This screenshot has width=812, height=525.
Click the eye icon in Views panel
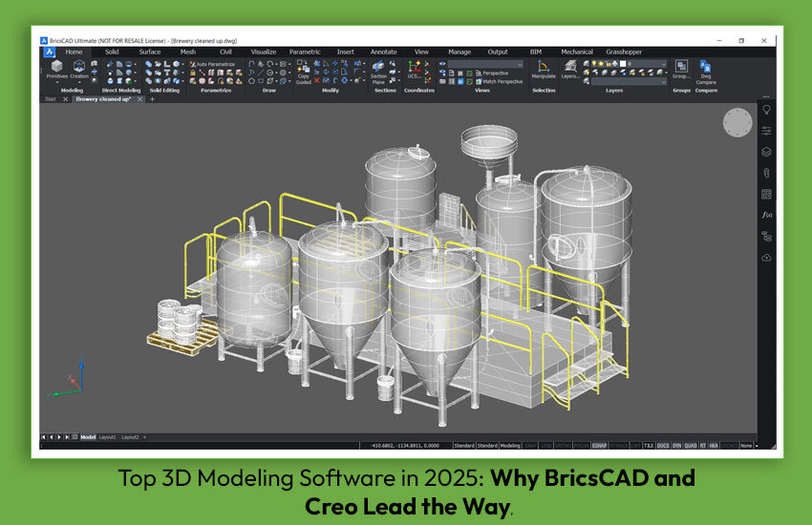tap(442, 64)
